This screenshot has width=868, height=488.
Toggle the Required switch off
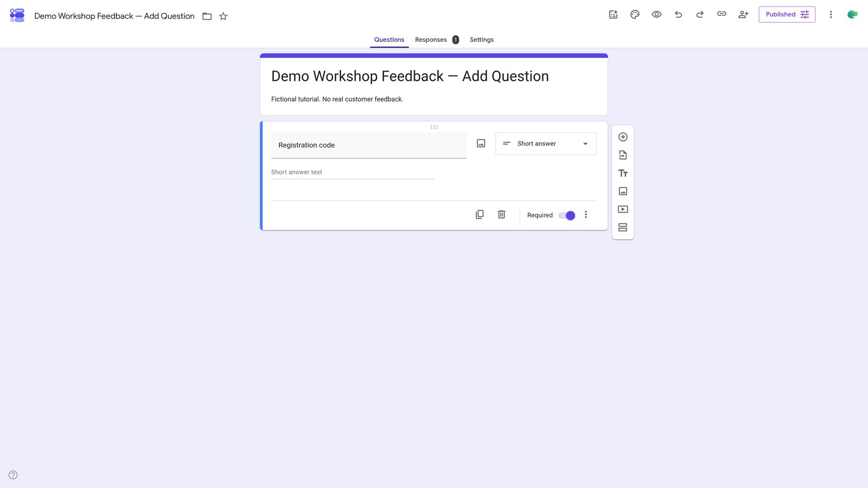coord(567,215)
